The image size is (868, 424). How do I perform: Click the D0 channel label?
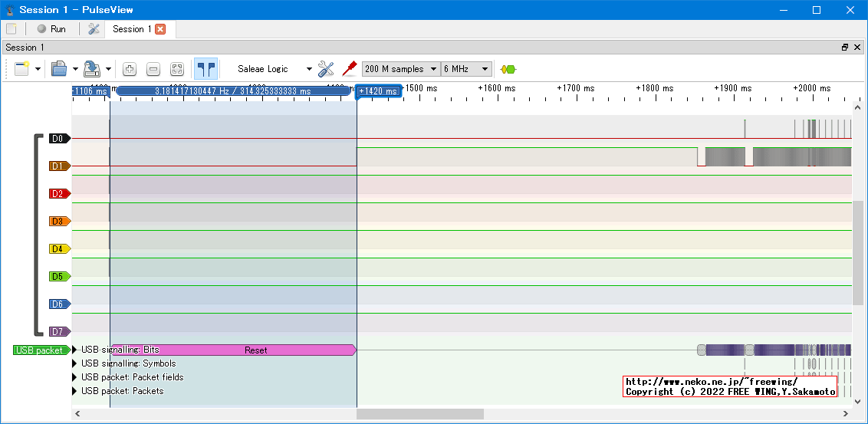click(x=58, y=139)
